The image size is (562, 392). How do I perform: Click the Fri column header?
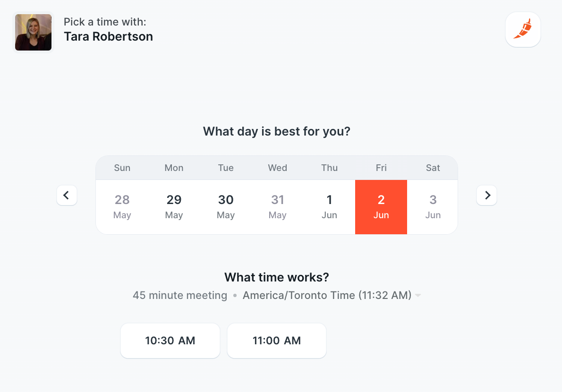point(381,168)
